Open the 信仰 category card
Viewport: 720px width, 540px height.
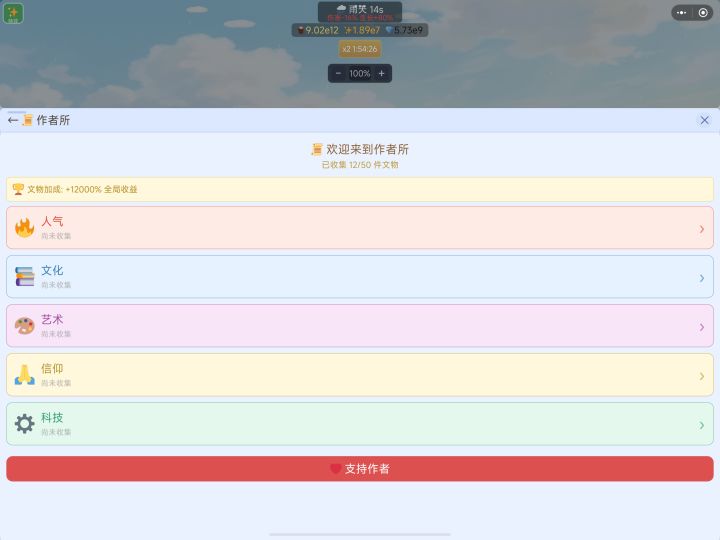pos(360,375)
